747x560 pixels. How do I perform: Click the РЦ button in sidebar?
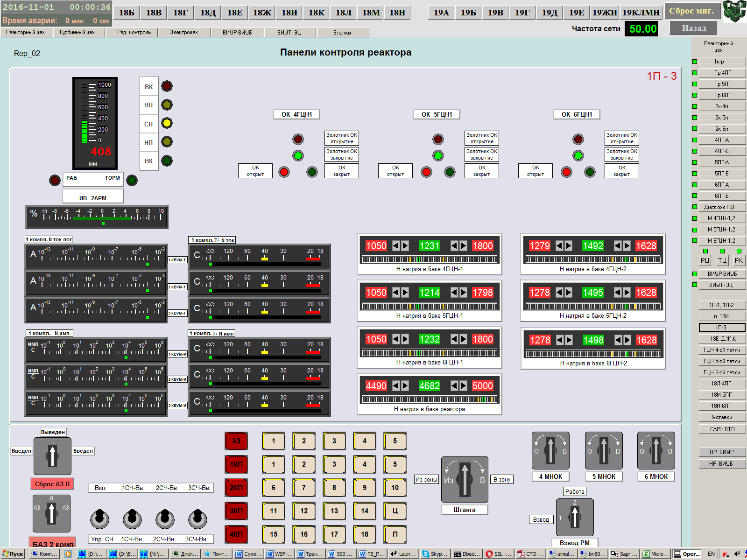705,260
